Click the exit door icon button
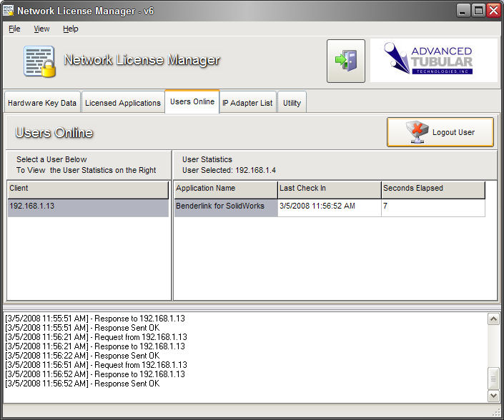Image resolution: width=504 pixels, height=420 pixels. point(346,61)
